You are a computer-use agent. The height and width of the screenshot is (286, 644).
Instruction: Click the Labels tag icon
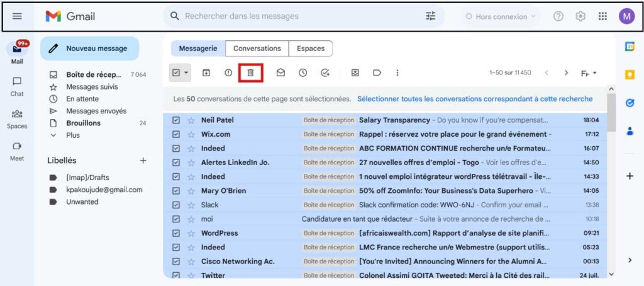coord(377,73)
